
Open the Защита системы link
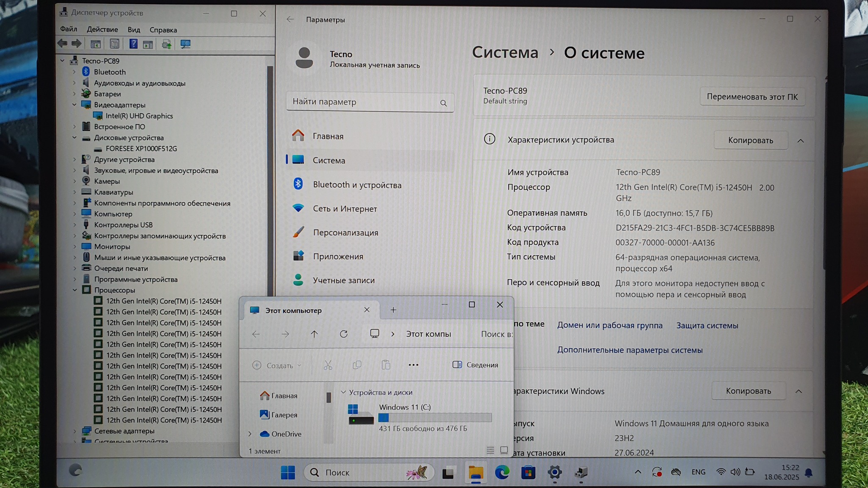click(707, 326)
